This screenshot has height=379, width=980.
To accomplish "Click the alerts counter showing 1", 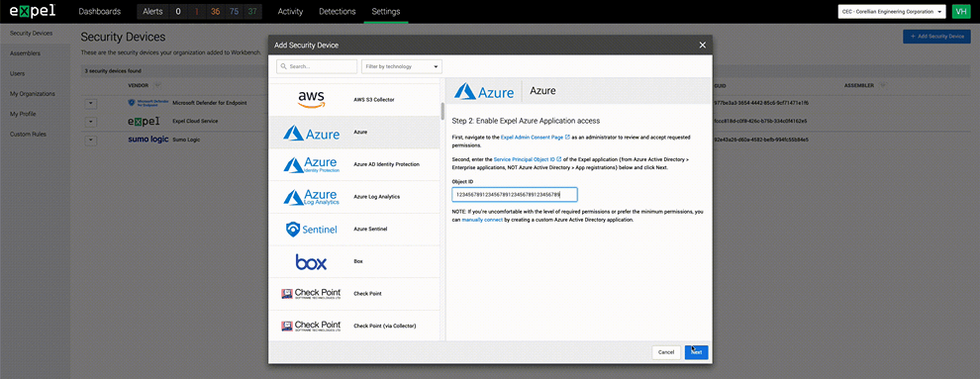I will click(196, 11).
